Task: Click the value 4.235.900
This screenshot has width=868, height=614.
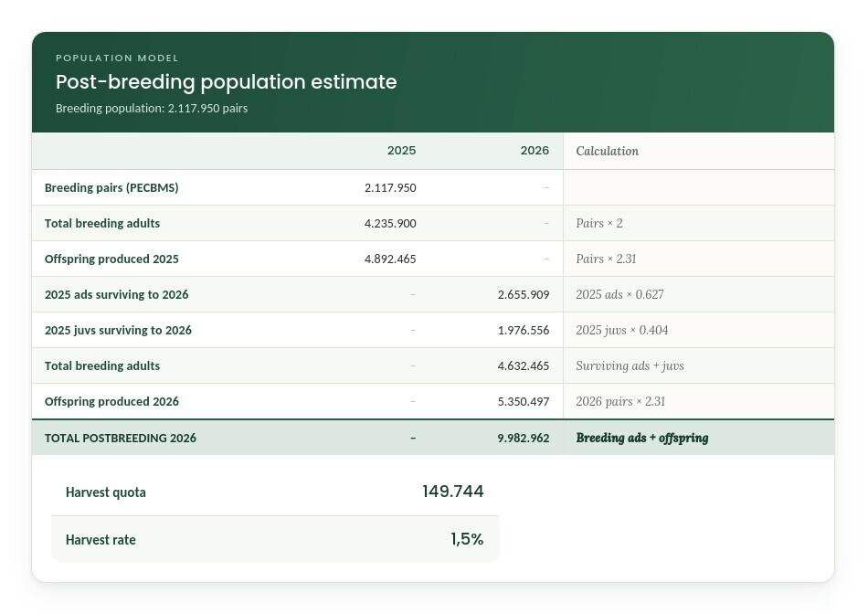Action: [x=390, y=224]
